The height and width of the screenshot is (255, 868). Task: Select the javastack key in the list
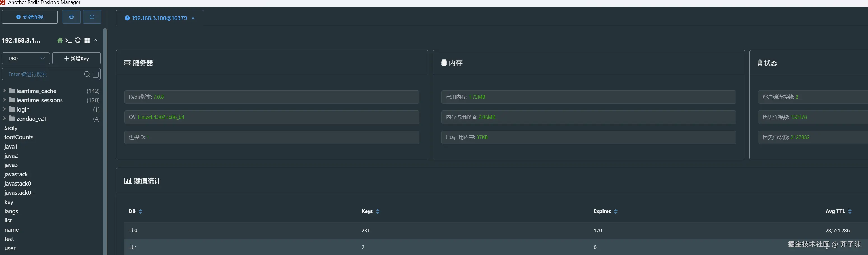pyautogui.click(x=16, y=174)
